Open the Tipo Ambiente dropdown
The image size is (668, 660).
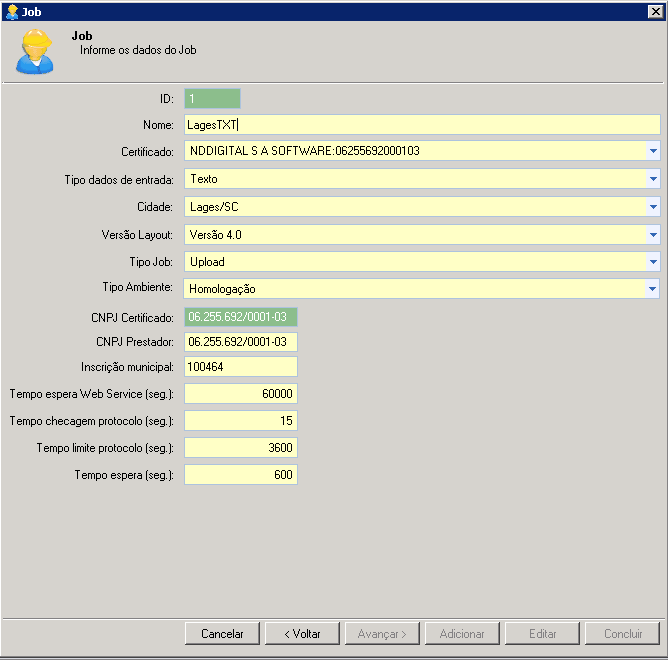[x=652, y=289]
